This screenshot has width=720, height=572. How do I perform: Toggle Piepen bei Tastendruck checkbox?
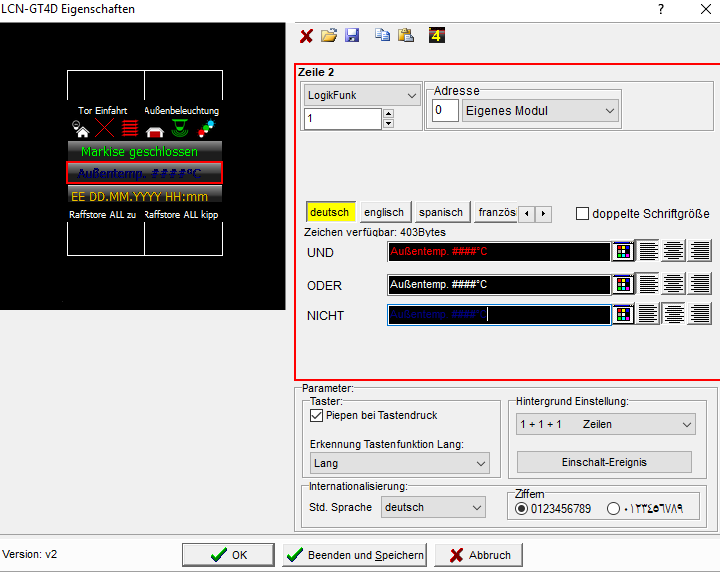pos(317,415)
